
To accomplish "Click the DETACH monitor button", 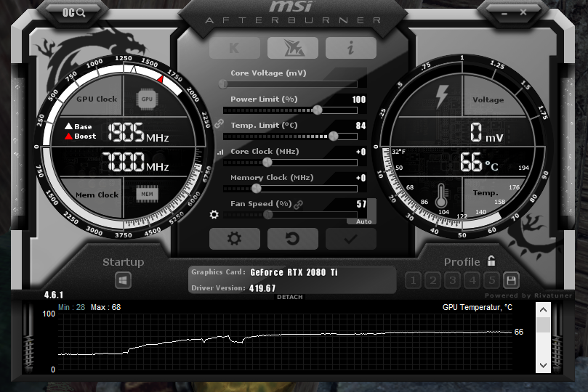I will [x=290, y=297].
